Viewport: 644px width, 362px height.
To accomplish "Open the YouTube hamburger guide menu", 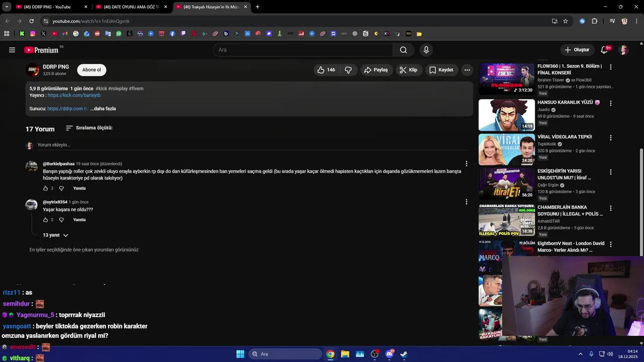I will click(x=12, y=50).
